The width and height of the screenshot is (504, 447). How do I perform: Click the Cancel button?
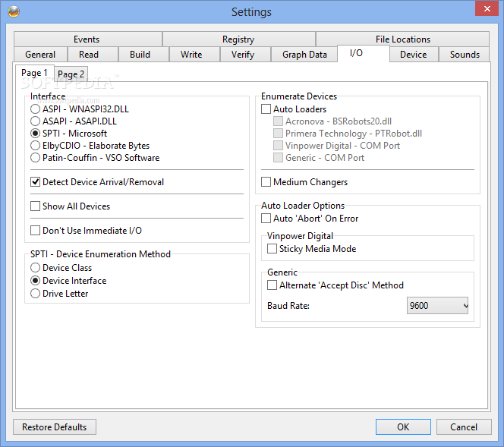(464, 427)
